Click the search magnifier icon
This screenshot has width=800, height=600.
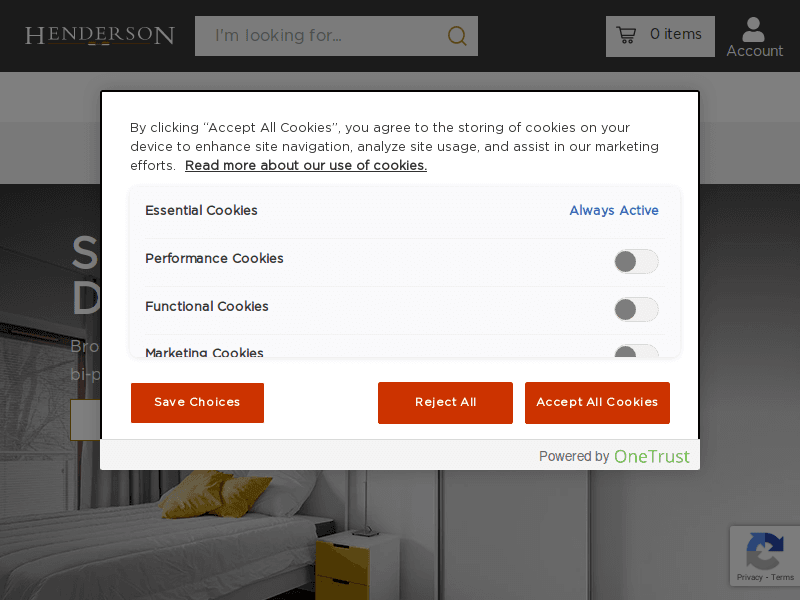point(457,36)
